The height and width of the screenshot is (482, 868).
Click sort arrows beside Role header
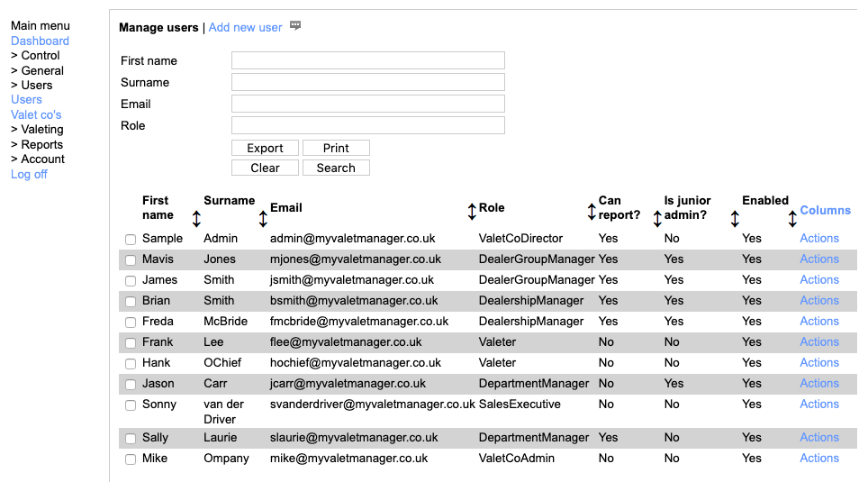pyautogui.click(x=592, y=211)
